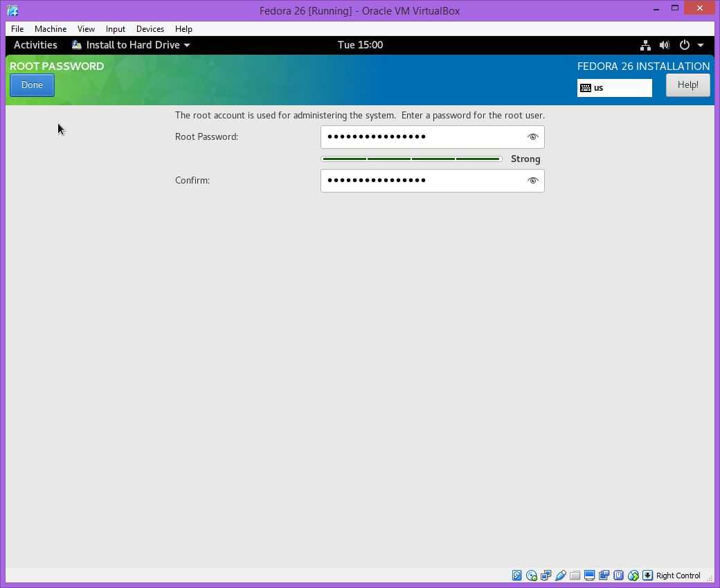Open the system menu dropdown arrow
Image resolution: width=720 pixels, height=588 pixels.
701,45
